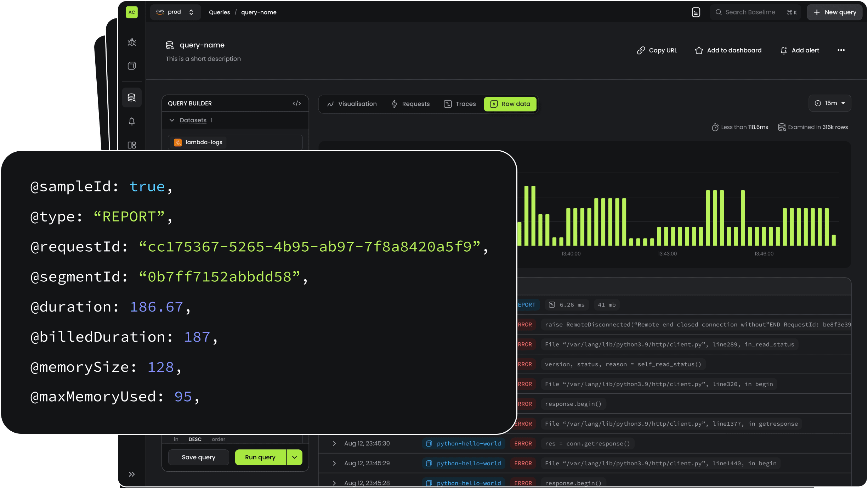Click the AC workspace avatar
Image resolution: width=868 pixels, height=488 pixels.
(x=132, y=12)
